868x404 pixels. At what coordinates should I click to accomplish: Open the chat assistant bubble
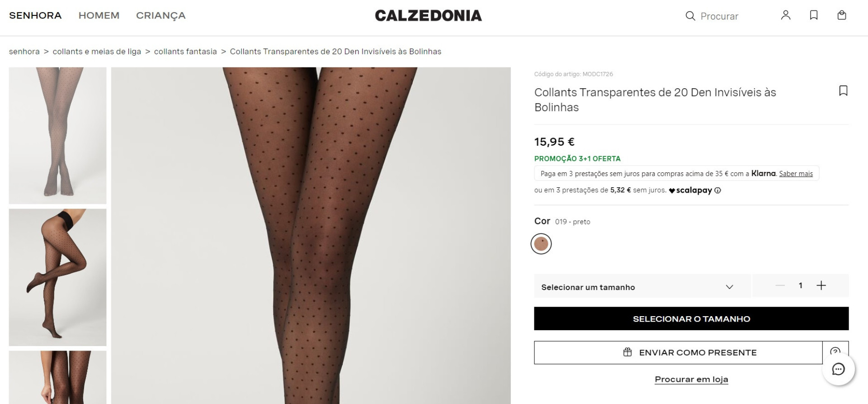(x=840, y=370)
